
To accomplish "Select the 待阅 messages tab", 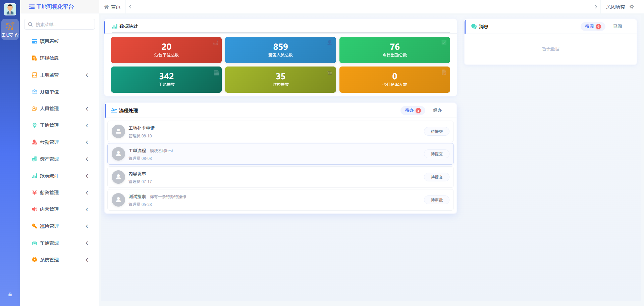I will [x=593, y=27].
